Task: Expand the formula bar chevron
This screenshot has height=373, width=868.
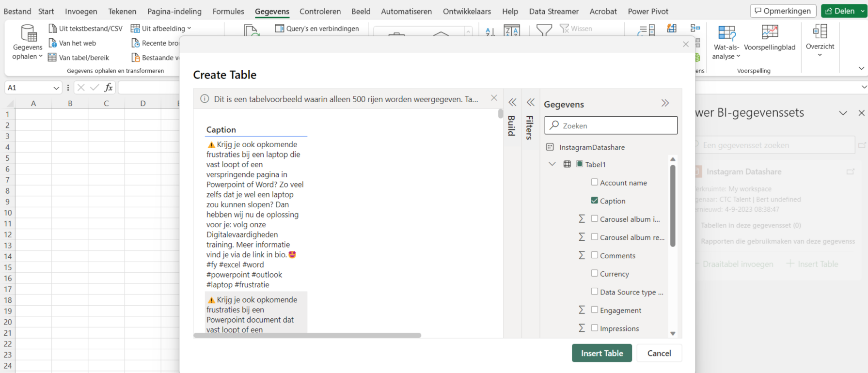Action: pyautogui.click(x=864, y=87)
